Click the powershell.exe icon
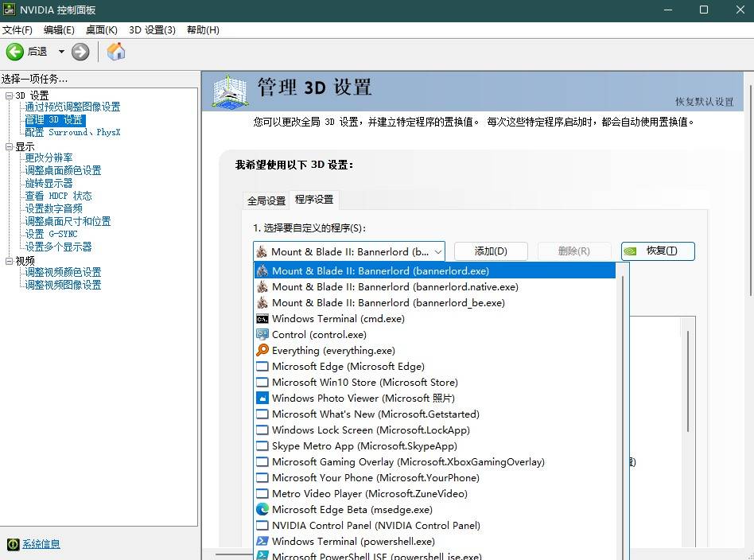Image resolution: width=754 pixels, height=560 pixels. pos(262,541)
